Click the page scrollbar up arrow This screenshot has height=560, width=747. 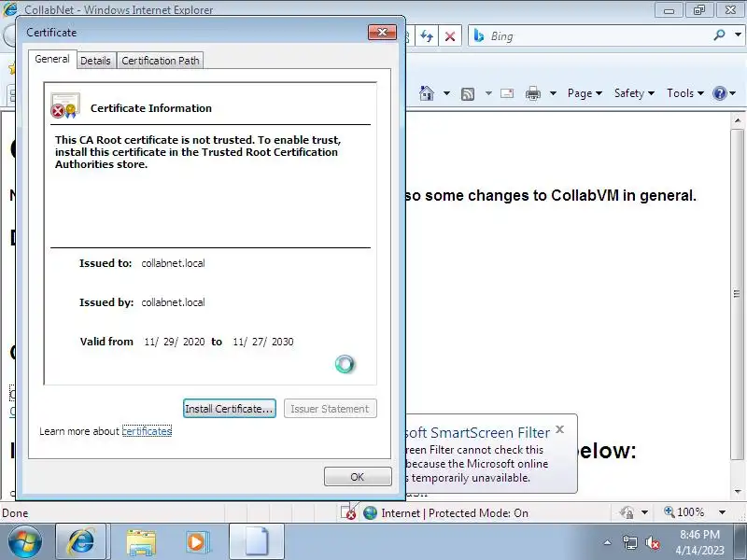[x=738, y=120]
